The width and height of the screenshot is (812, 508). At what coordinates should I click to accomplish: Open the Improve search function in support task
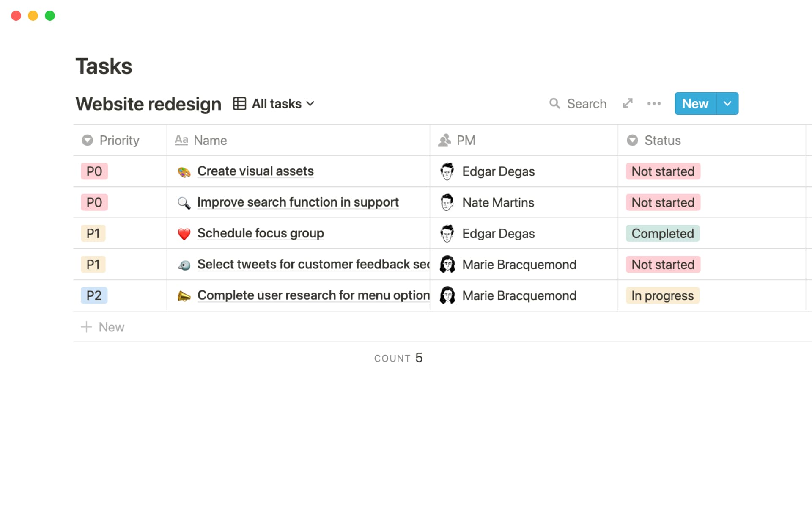(x=298, y=202)
